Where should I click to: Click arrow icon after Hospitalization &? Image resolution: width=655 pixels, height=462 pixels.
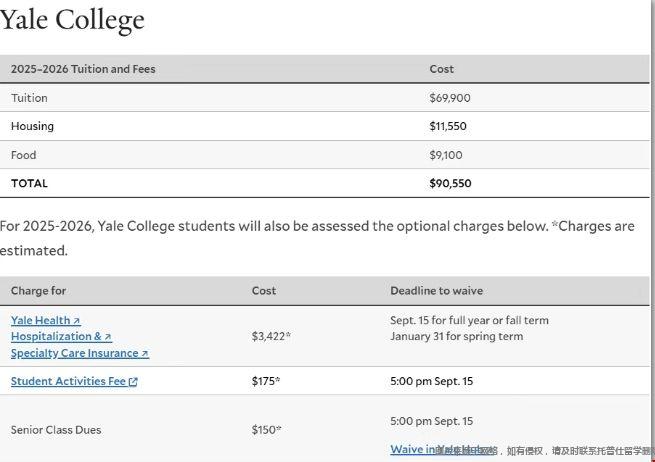coord(108,337)
